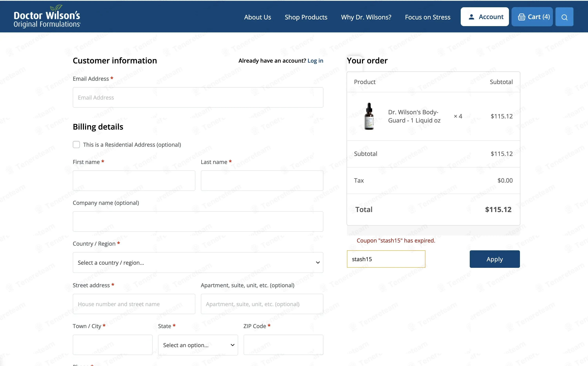This screenshot has height=366, width=588.
Task: Click the Apply coupon button
Action: point(494,259)
